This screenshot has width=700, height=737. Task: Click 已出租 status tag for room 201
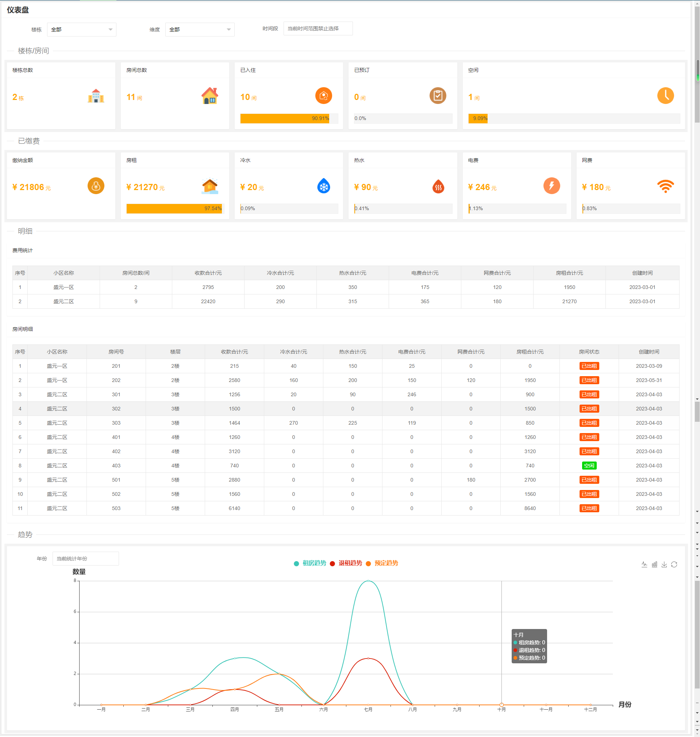click(589, 366)
